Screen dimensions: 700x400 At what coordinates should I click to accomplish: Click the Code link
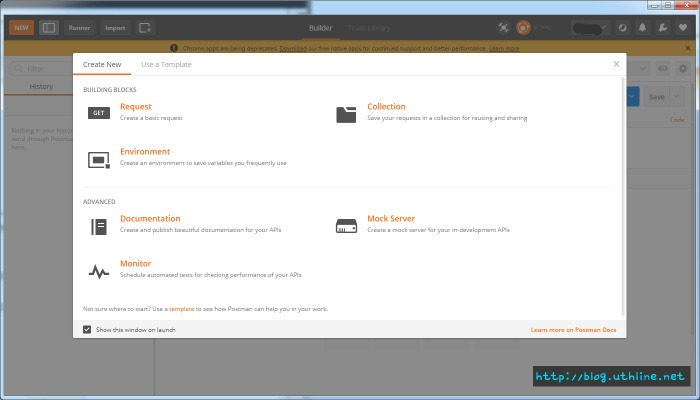pos(677,120)
